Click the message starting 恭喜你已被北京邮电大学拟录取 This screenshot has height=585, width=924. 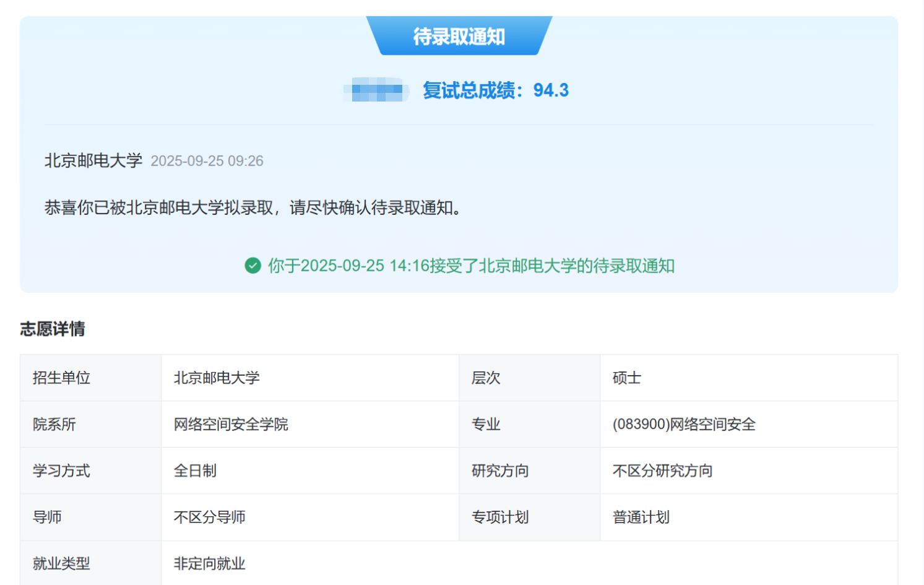pyautogui.click(x=254, y=207)
